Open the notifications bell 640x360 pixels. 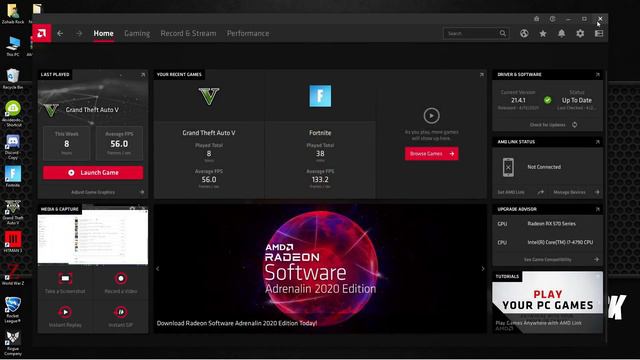click(562, 33)
